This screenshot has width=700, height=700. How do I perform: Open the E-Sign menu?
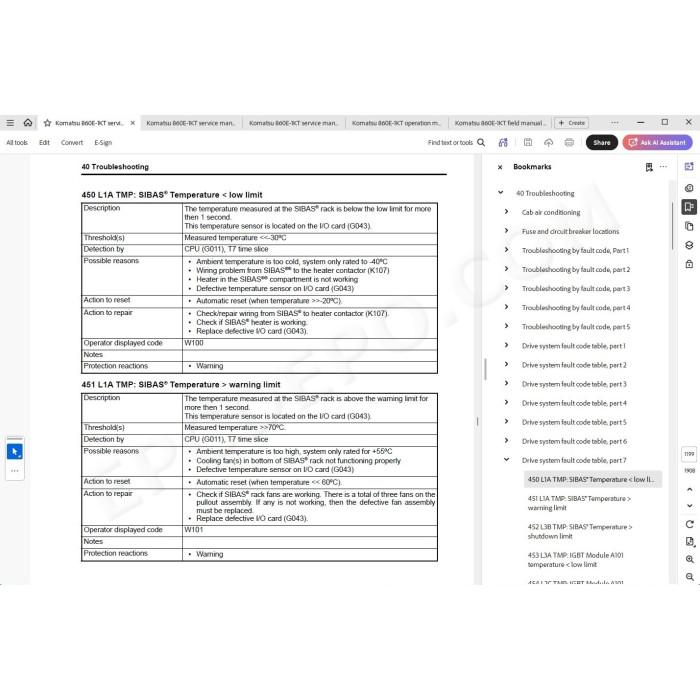[x=103, y=142]
